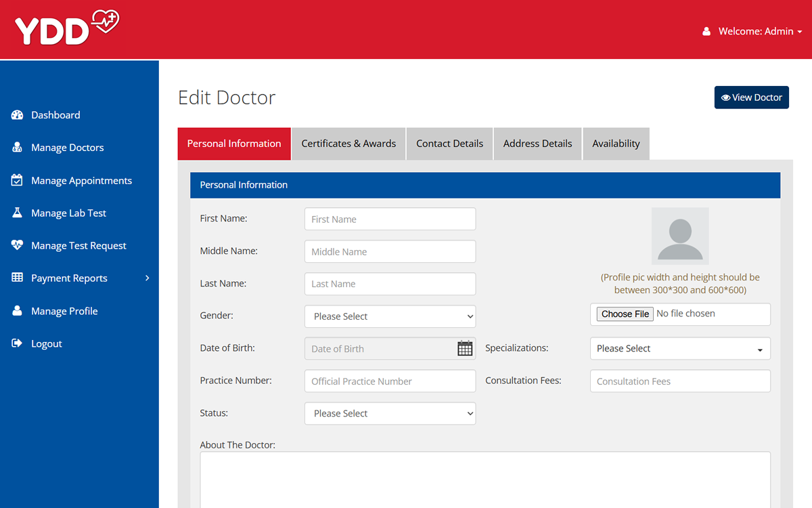Click the 'Status:' label

(214, 413)
